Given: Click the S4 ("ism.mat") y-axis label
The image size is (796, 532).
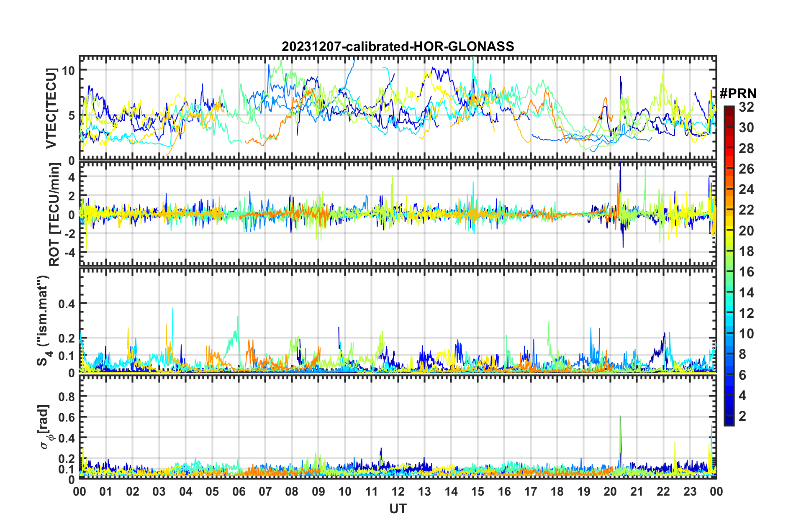Looking at the screenshot, I should click(44, 321).
